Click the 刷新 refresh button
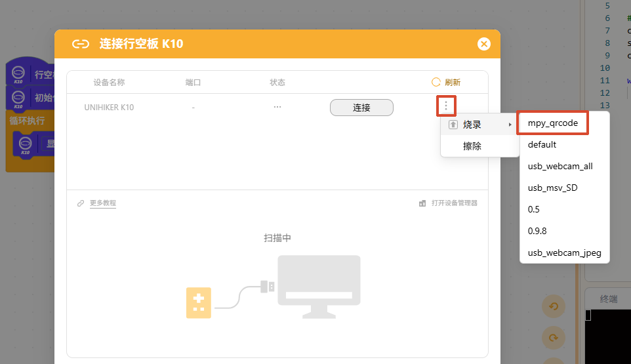The image size is (631, 364). [x=446, y=83]
